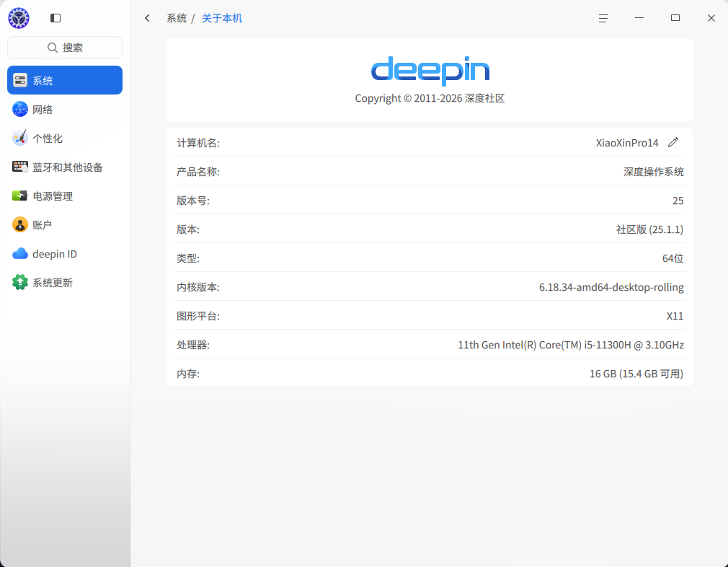Edit computer name with pencil icon
The height and width of the screenshot is (567, 728).
click(673, 142)
